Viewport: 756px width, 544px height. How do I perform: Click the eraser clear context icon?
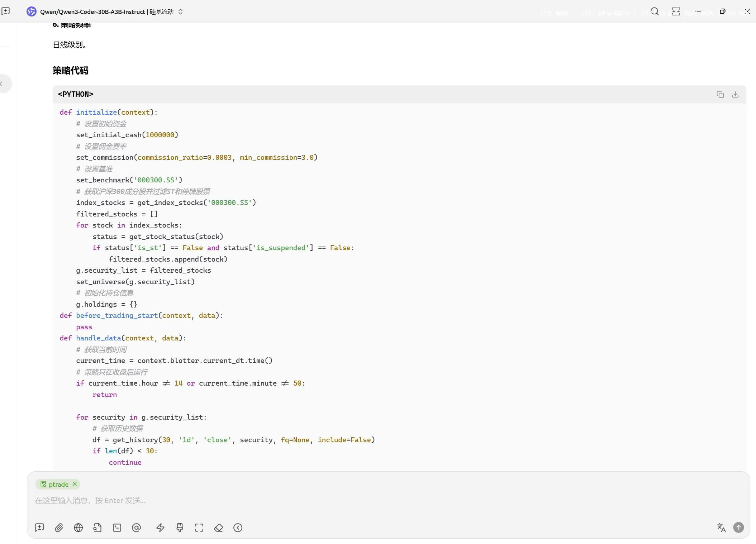click(x=218, y=528)
